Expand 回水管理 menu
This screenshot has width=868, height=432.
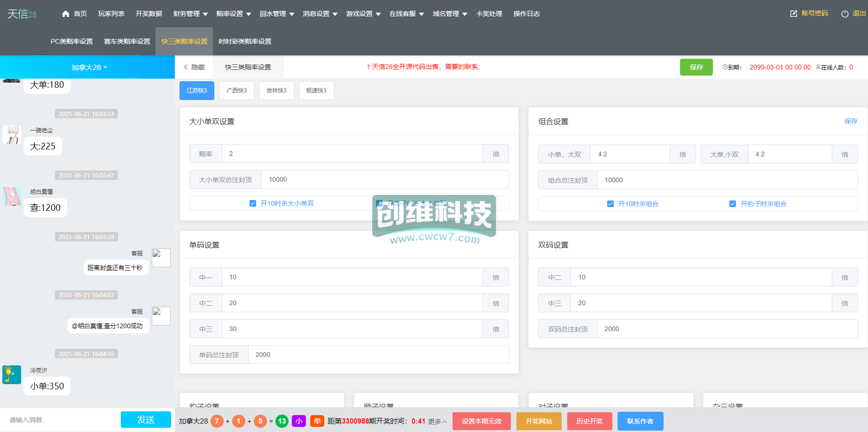pyautogui.click(x=277, y=14)
